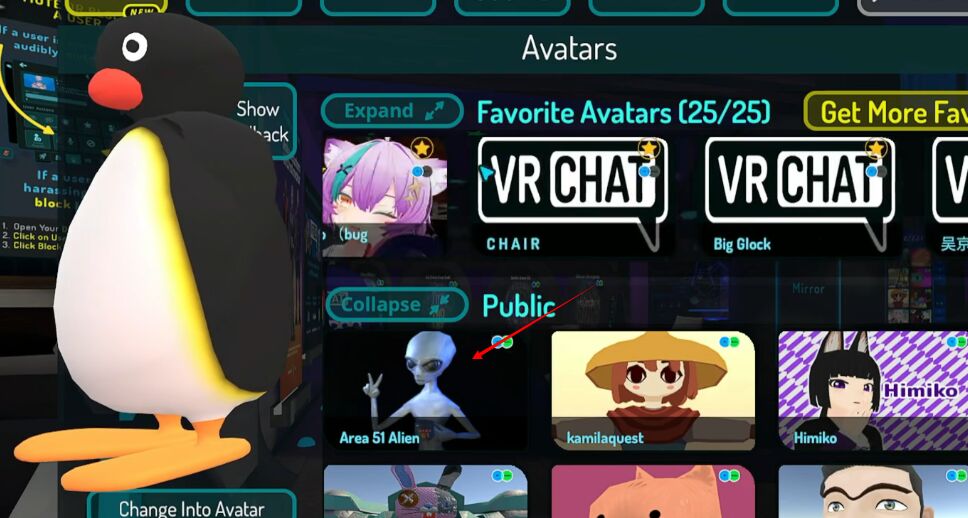Choose the Big Glock favorite avatar

799,196
